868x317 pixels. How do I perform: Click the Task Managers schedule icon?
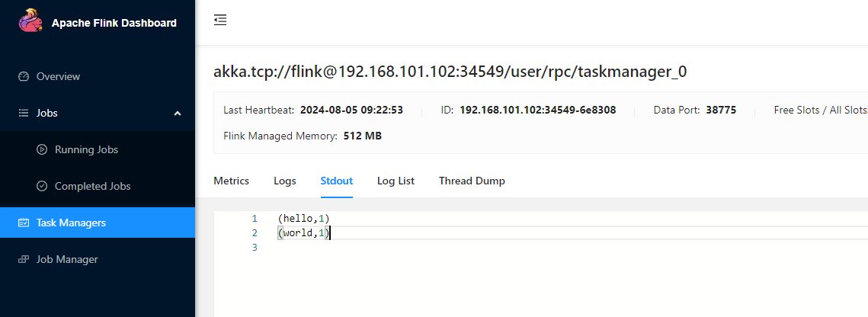pyautogui.click(x=24, y=223)
